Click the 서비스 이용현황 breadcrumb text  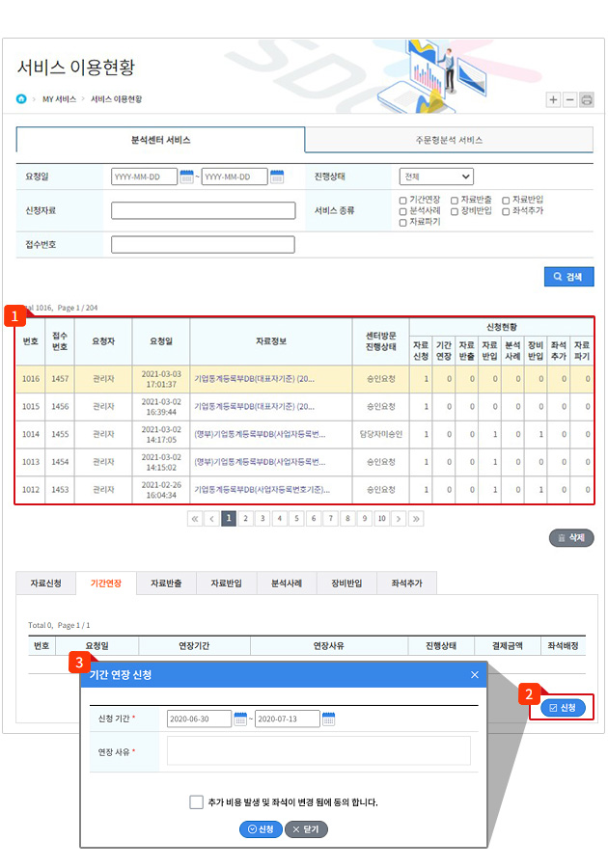click(116, 99)
